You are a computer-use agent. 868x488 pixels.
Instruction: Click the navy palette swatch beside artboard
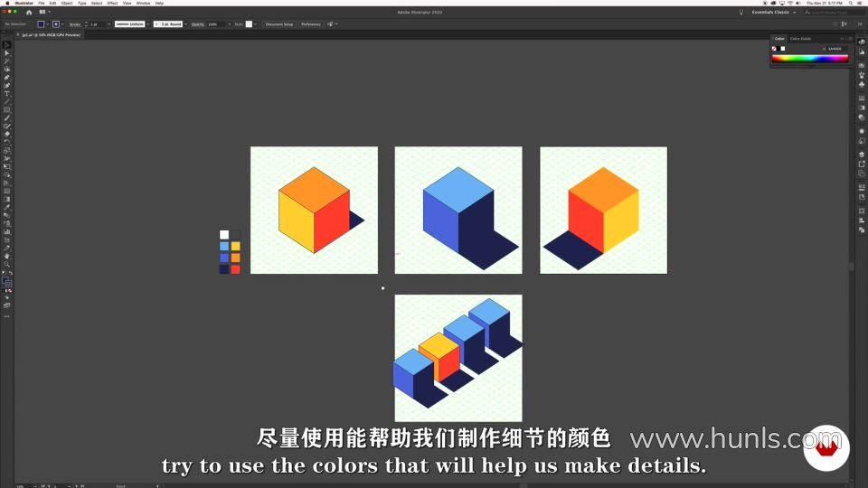(224, 269)
